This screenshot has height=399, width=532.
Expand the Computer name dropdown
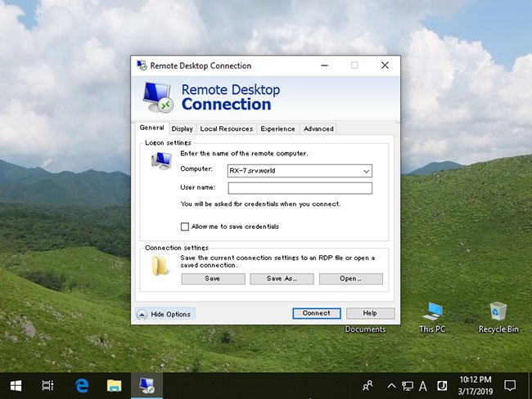coord(366,171)
